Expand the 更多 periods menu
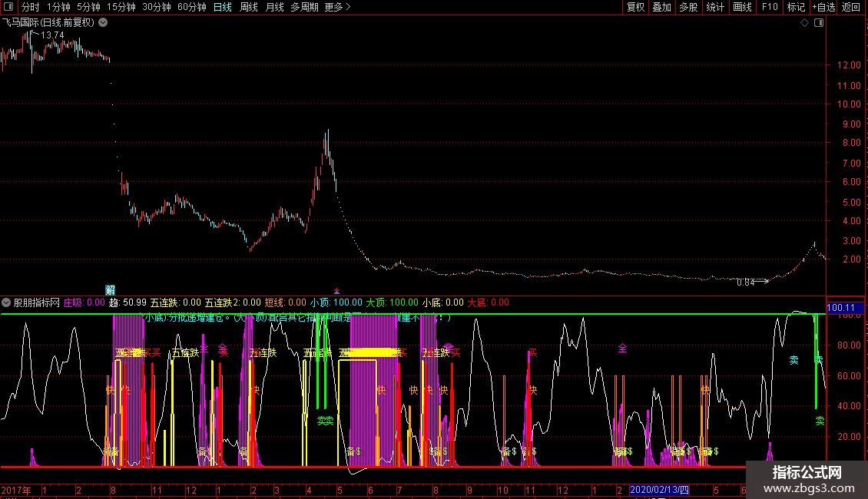Image resolution: width=868 pixels, height=499 pixels. click(337, 8)
